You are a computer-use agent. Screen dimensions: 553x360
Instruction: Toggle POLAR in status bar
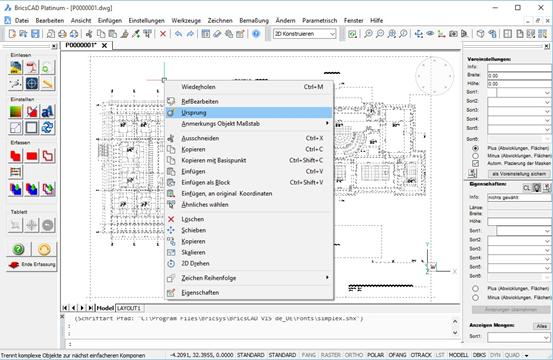tap(376, 355)
